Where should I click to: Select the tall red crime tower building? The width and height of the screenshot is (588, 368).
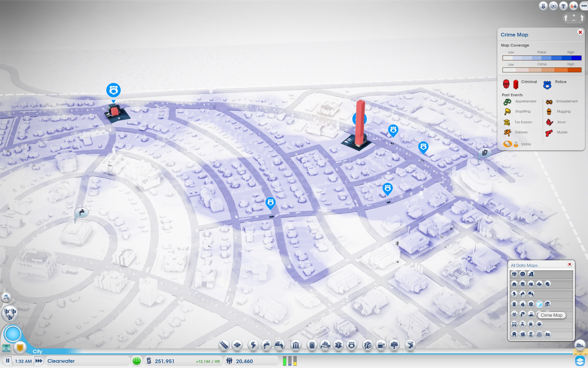click(x=360, y=123)
